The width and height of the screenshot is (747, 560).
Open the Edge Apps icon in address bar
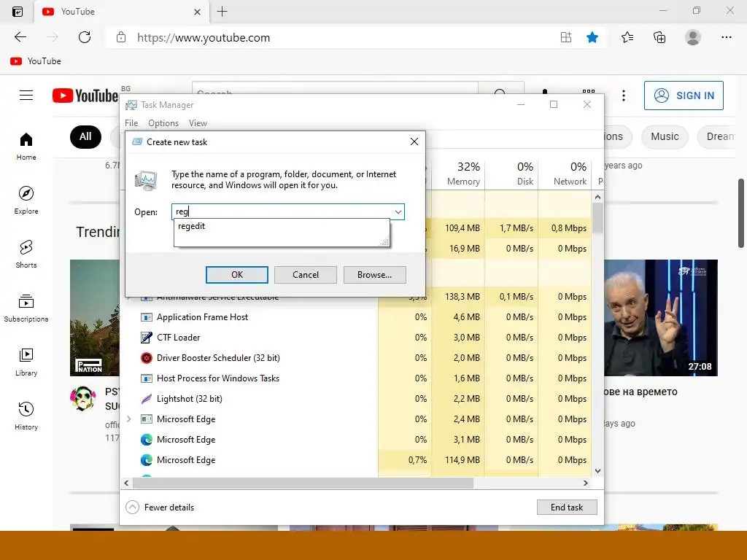(x=565, y=37)
